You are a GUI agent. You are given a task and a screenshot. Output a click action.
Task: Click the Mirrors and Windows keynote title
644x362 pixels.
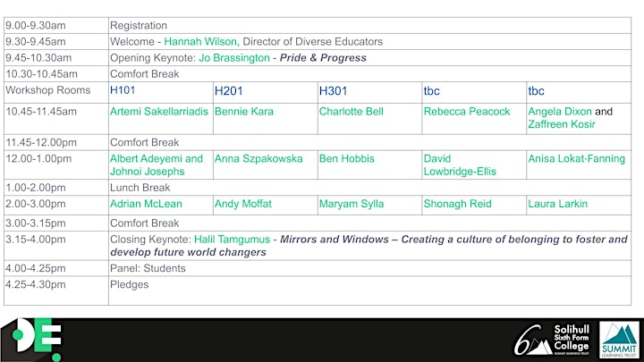point(369,246)
